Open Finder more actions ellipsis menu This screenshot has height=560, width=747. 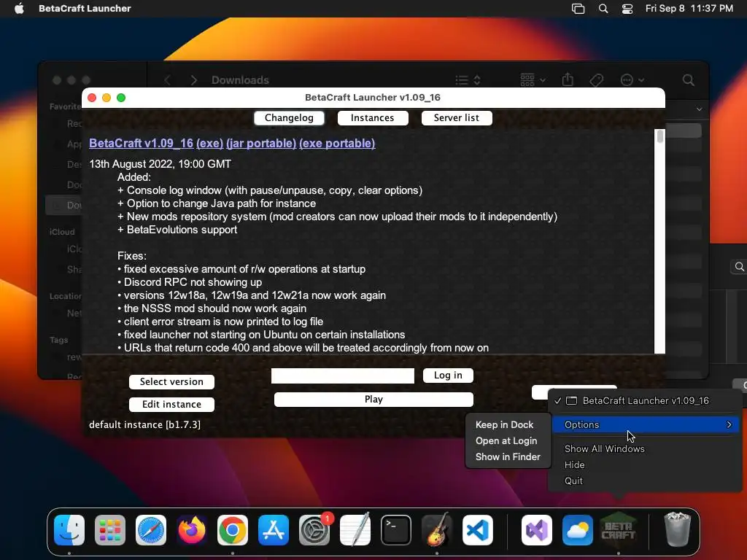coord(632,80)
